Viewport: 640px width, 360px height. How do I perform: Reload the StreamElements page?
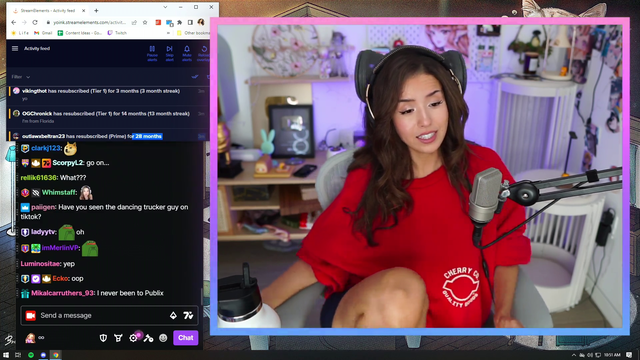(35, 22)
